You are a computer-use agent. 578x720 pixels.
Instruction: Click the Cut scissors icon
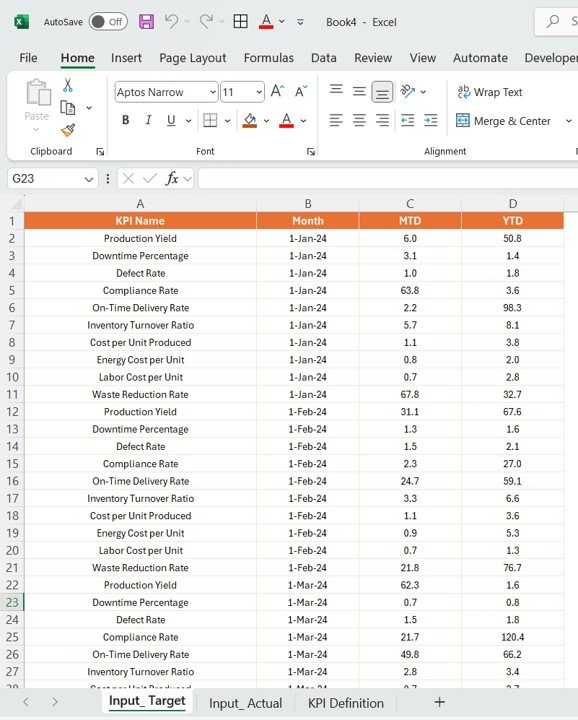[x=67, y=85]
